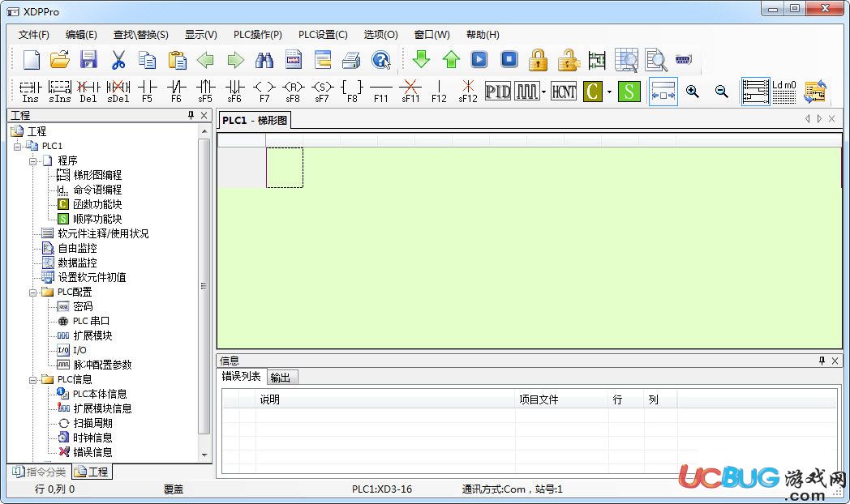Zoom in the ladder diagram
The image size is (850, 504).
(x=693, y=92)
